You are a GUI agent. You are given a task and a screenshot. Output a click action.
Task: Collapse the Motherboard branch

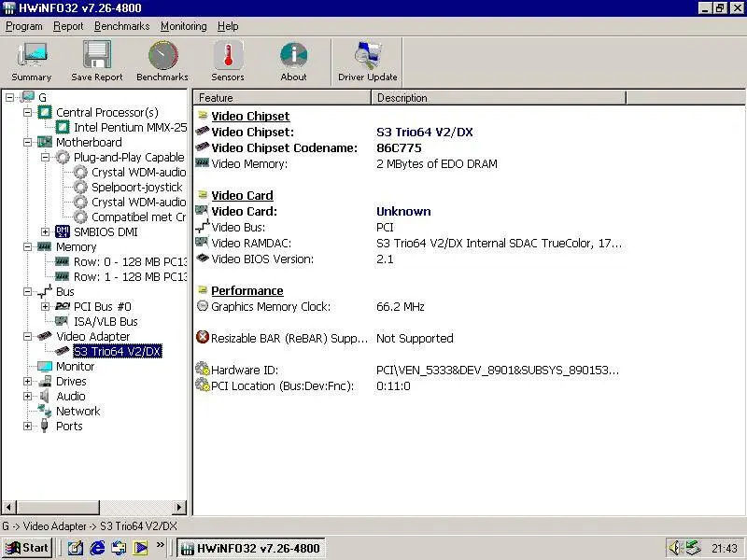coord(28,143)
